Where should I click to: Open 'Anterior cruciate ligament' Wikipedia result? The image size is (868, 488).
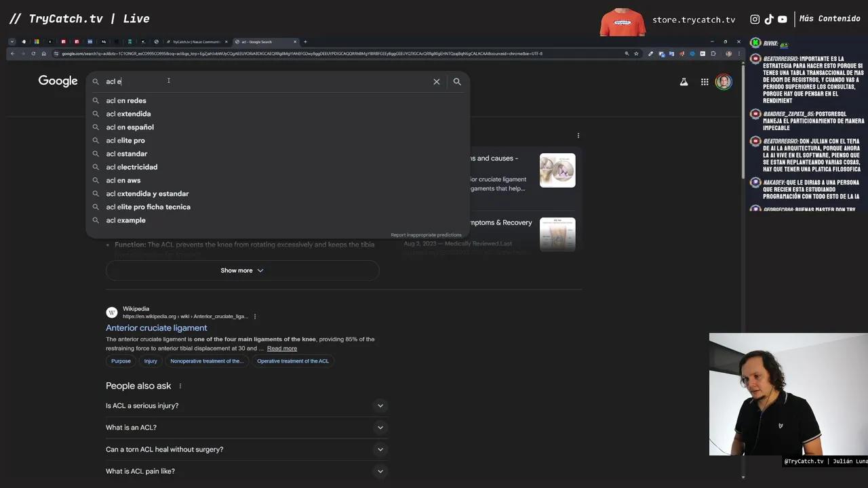[157, 328]
